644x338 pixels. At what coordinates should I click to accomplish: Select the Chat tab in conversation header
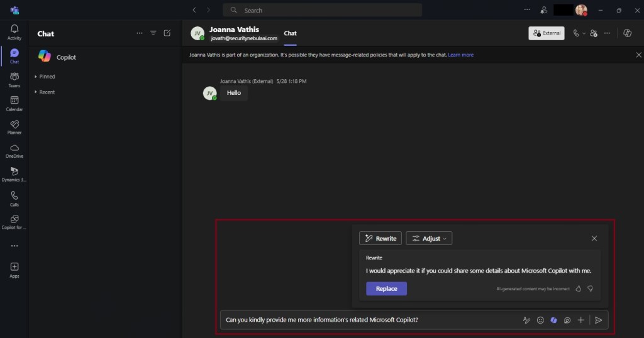pyautogui.click(x=290, y=33)
